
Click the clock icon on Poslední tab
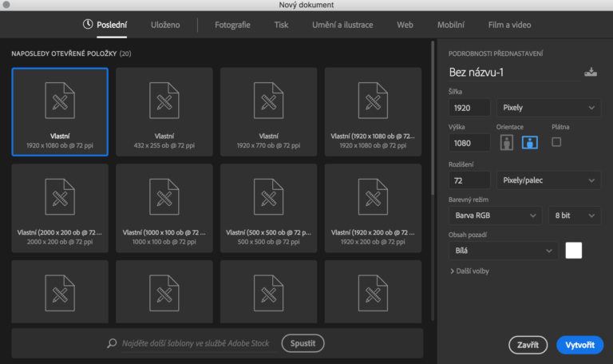(x=88, y=25)
